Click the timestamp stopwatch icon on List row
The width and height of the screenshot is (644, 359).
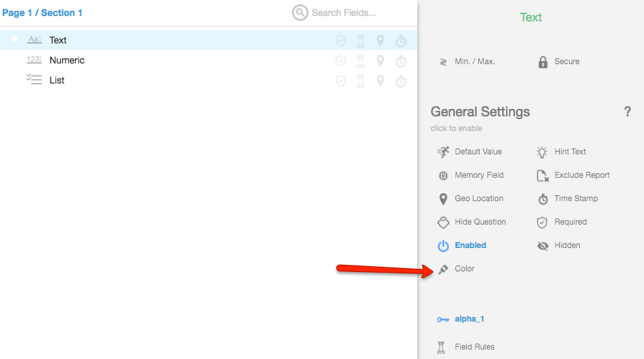[x=401, y=82]
